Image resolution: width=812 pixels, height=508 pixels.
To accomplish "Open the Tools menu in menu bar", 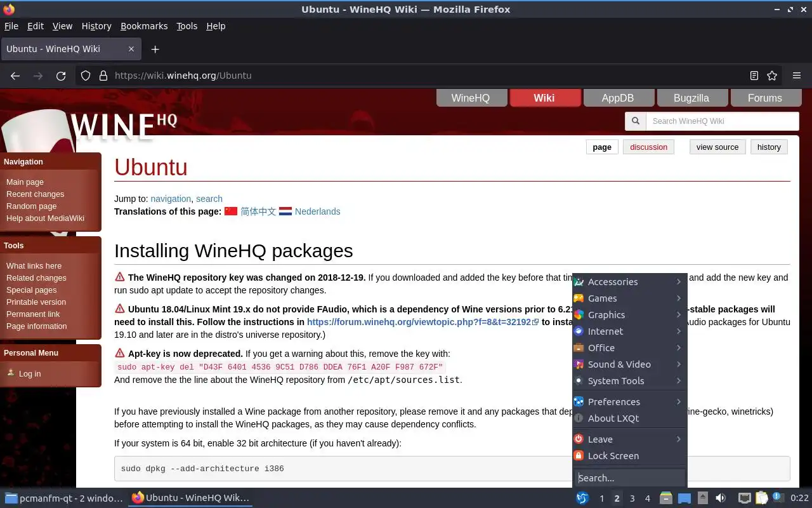I will (x=187, y=26).
